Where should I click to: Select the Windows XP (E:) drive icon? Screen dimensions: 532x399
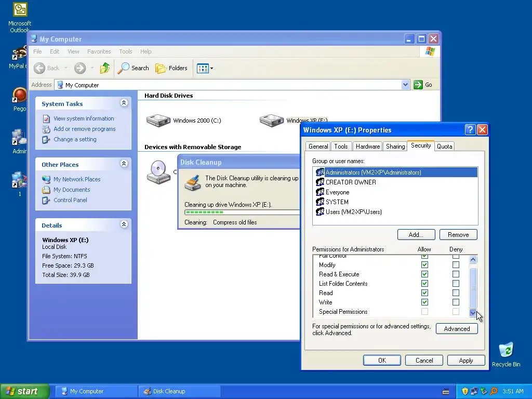271,121
